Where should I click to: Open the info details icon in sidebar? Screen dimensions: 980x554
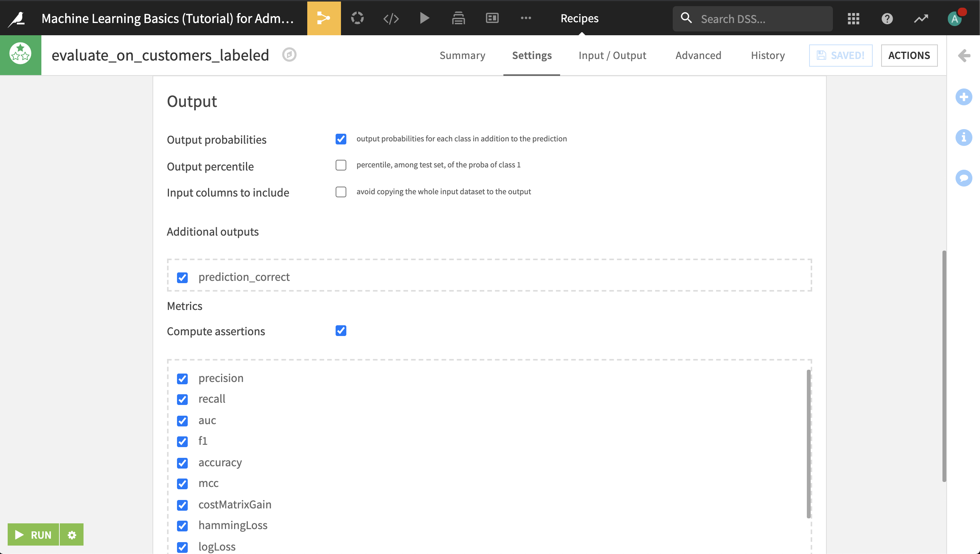(x=964, y=137)
